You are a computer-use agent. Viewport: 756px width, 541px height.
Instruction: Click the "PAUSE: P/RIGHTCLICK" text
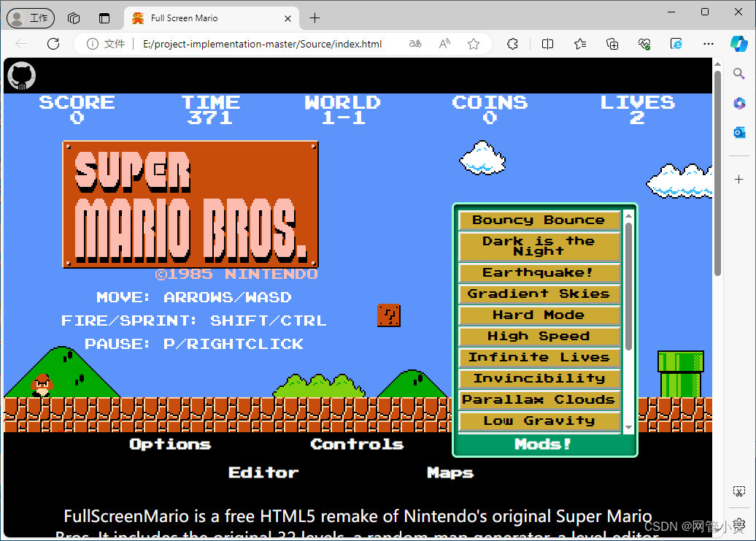click(x=194, y=344)
